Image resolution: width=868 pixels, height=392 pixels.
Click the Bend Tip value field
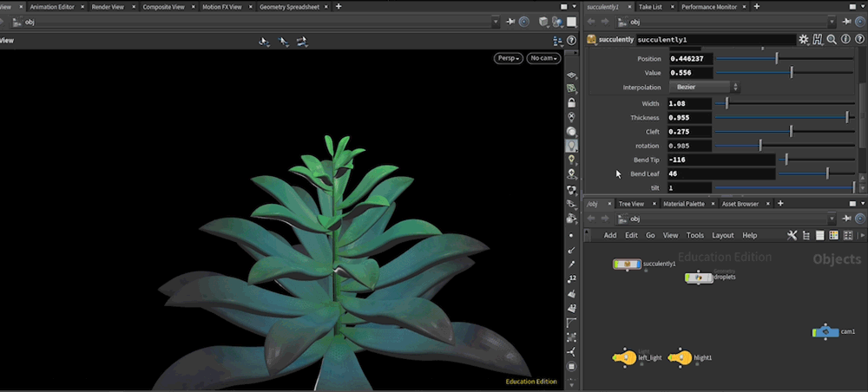720,160
